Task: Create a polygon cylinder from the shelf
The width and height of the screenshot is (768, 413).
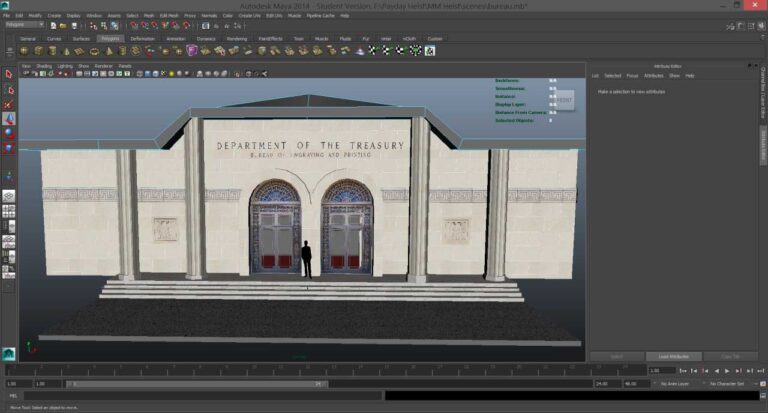Action: point(52,51)
